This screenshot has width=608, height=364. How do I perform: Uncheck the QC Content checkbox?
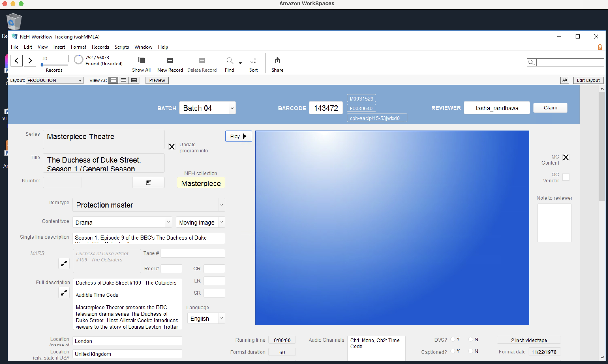(x=566, y=157)
